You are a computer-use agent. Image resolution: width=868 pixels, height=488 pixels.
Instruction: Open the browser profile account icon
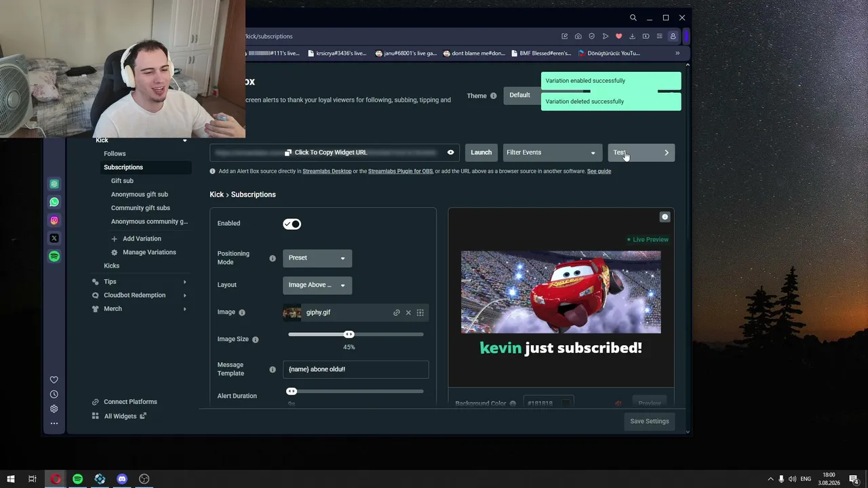pos(673,36)
